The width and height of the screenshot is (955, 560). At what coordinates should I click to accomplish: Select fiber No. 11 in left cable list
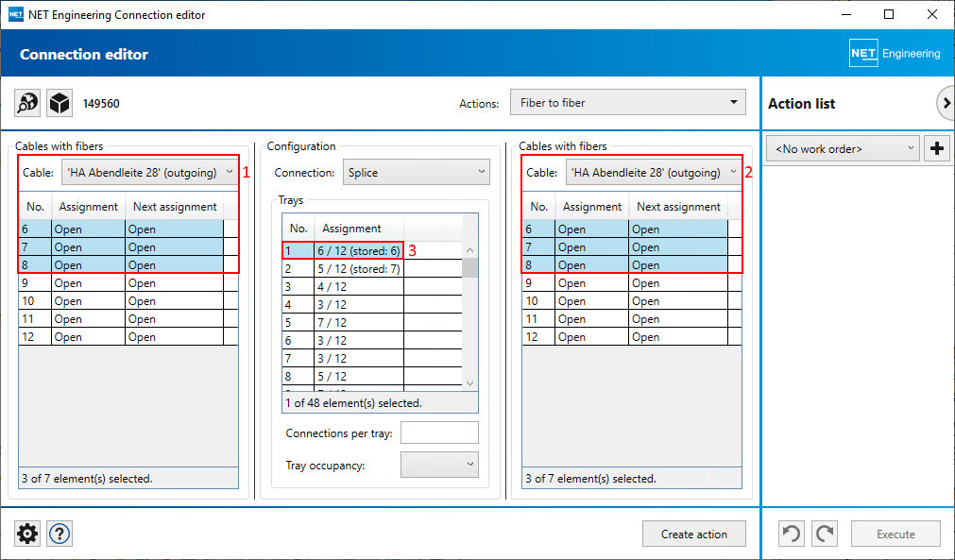[x=128, y=319]
